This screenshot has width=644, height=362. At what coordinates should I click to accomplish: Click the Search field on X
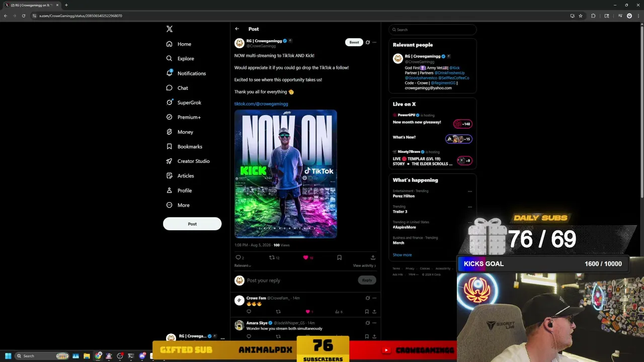433,30
